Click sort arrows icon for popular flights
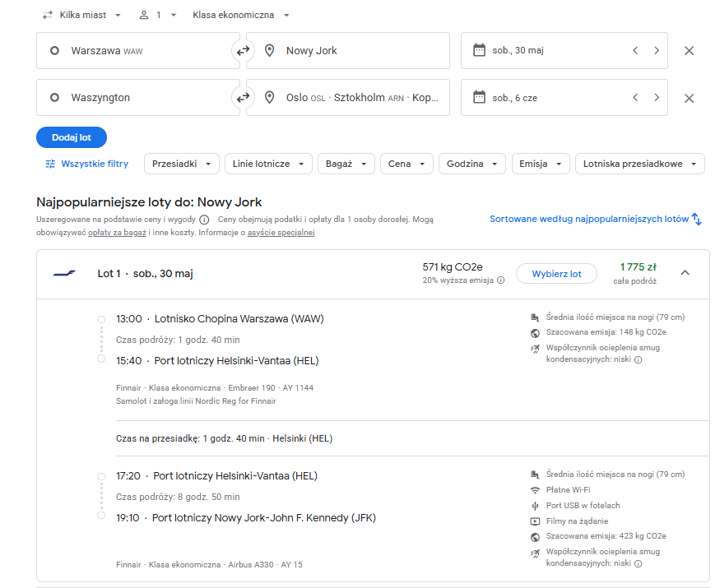720x588 pixels. (x=697, y=219)
